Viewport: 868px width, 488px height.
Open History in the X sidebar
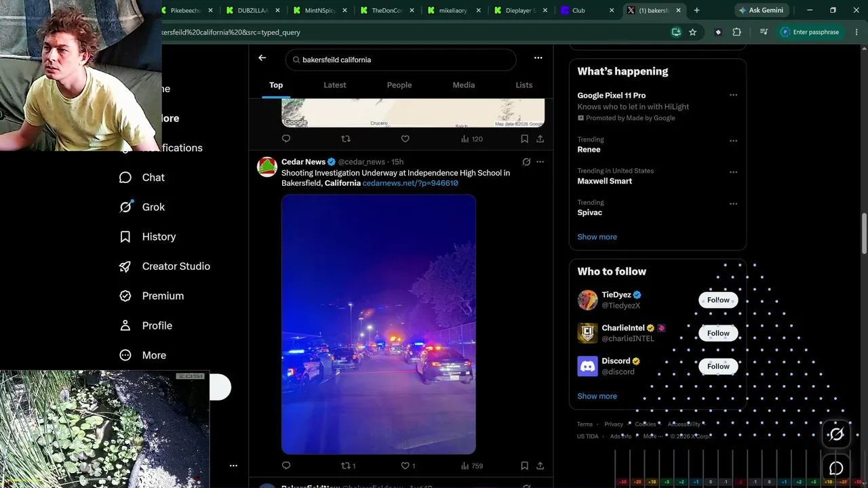[147, 237]
